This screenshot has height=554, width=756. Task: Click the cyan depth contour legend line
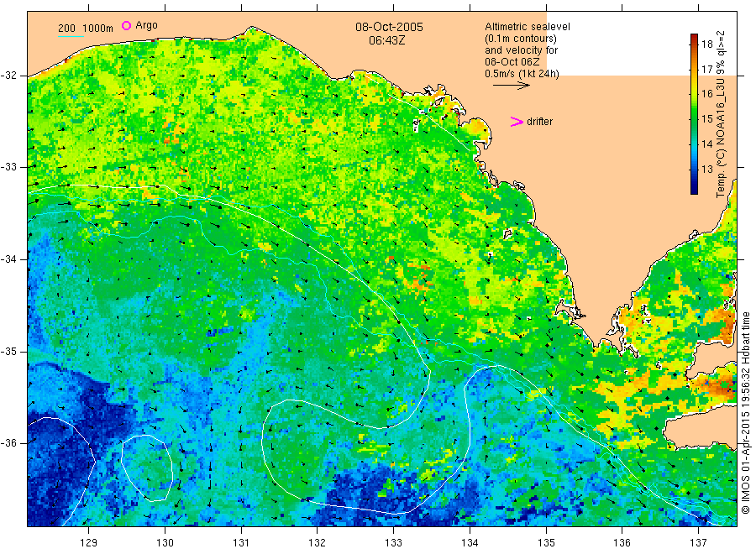click(71, 36)
